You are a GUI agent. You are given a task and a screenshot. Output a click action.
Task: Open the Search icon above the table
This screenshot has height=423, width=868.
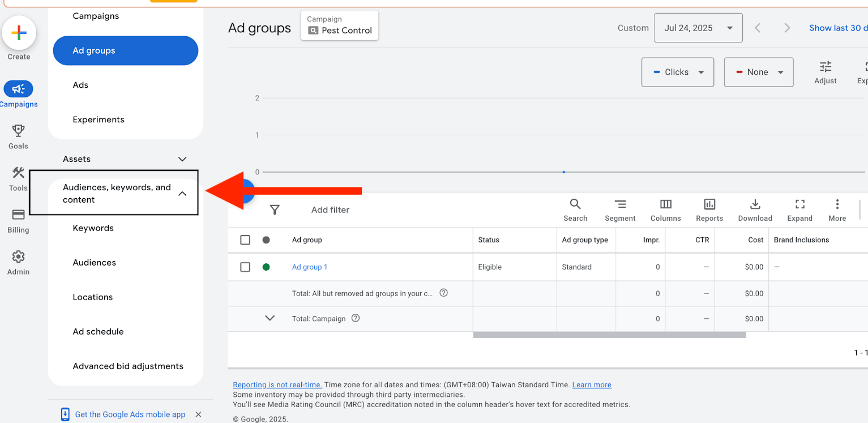click(575, 204)
